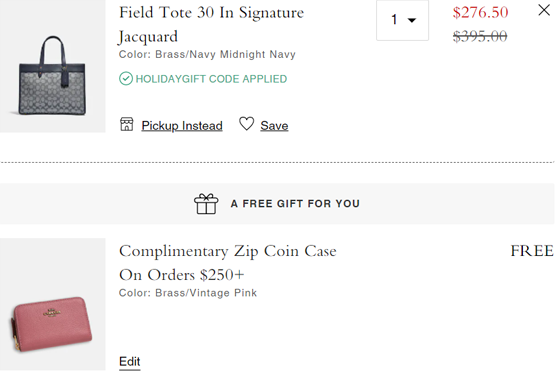The image size is (557, 373).
Task: Click the store pickup icon
Action: click(126, 124)
